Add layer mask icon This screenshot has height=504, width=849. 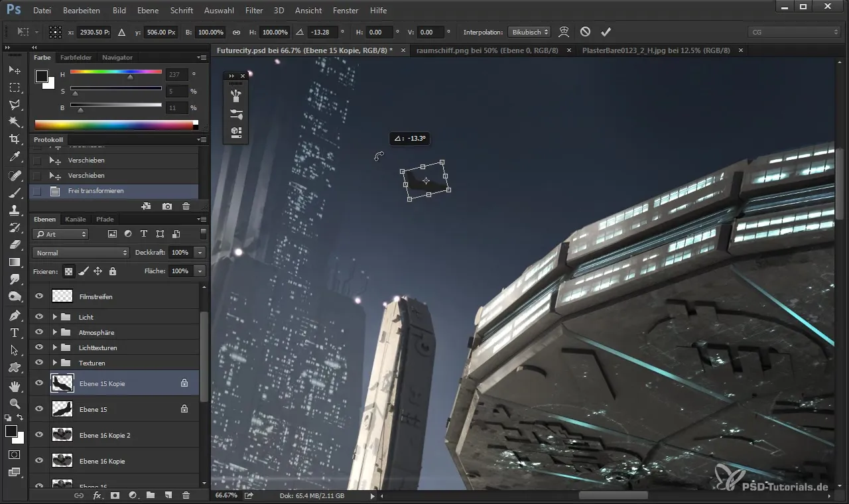[x=115, y=495]
